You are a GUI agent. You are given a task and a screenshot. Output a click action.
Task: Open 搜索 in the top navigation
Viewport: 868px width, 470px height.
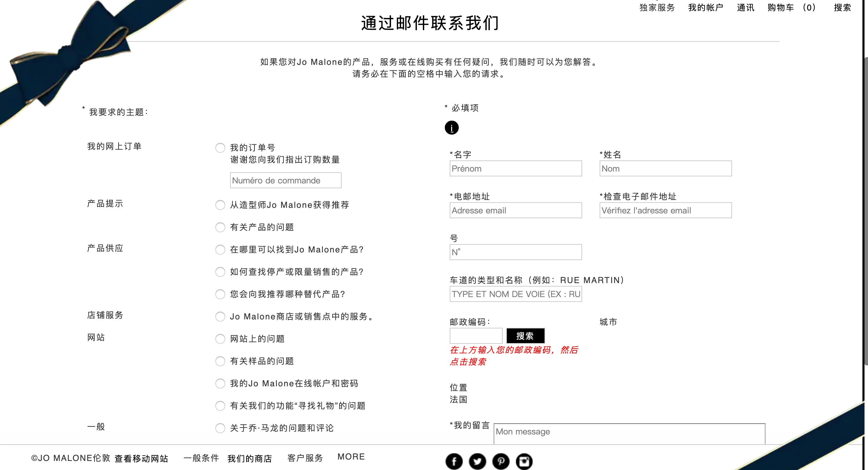click(842, 7)
